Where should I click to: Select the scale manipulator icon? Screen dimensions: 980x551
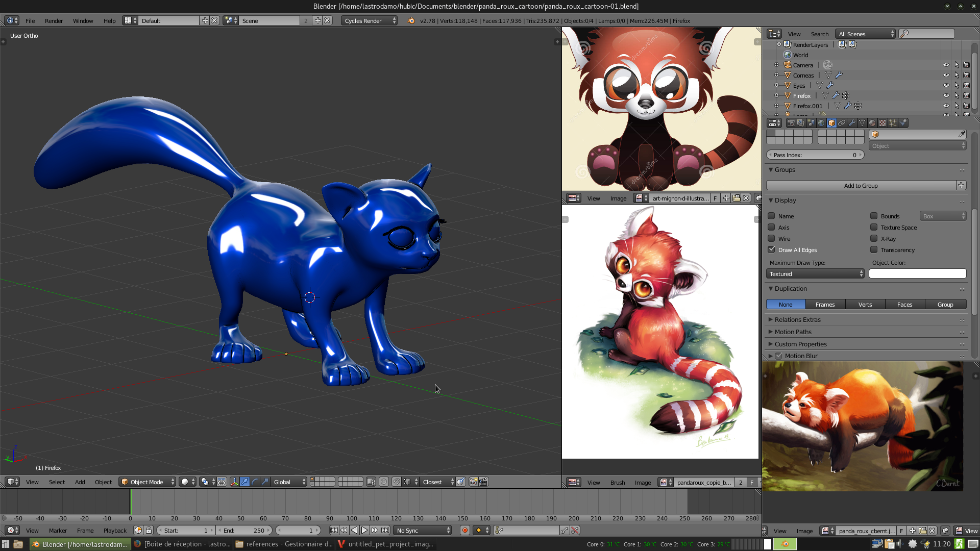(x=265, y=482)
